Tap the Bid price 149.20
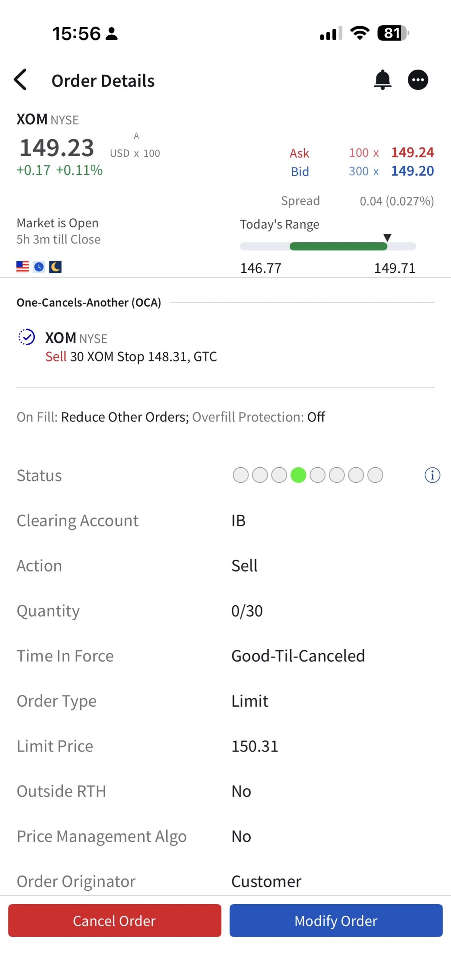451x980 pixels. (x=412, y=171)
